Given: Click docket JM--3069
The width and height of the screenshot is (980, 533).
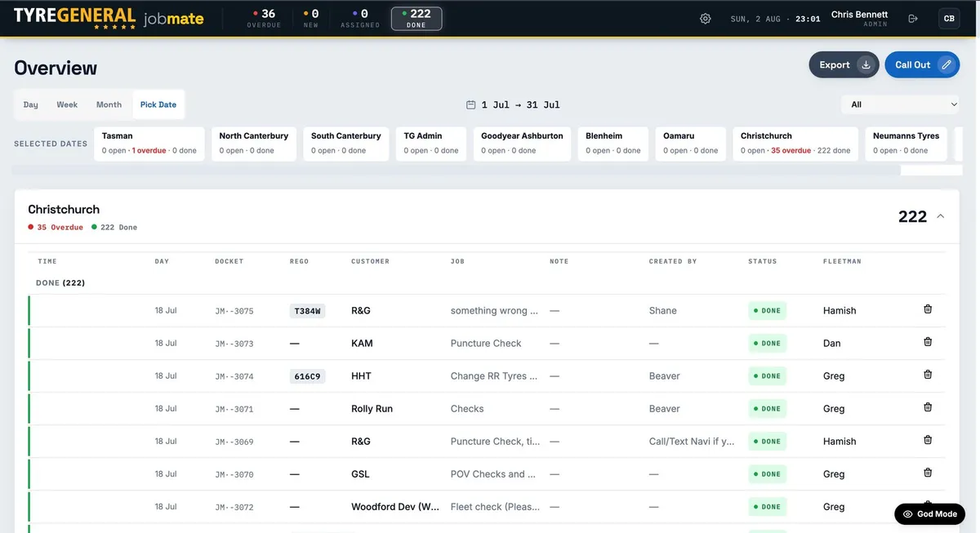Looking at the screenshot, I should pyautogui.click(x=234, y=442).
